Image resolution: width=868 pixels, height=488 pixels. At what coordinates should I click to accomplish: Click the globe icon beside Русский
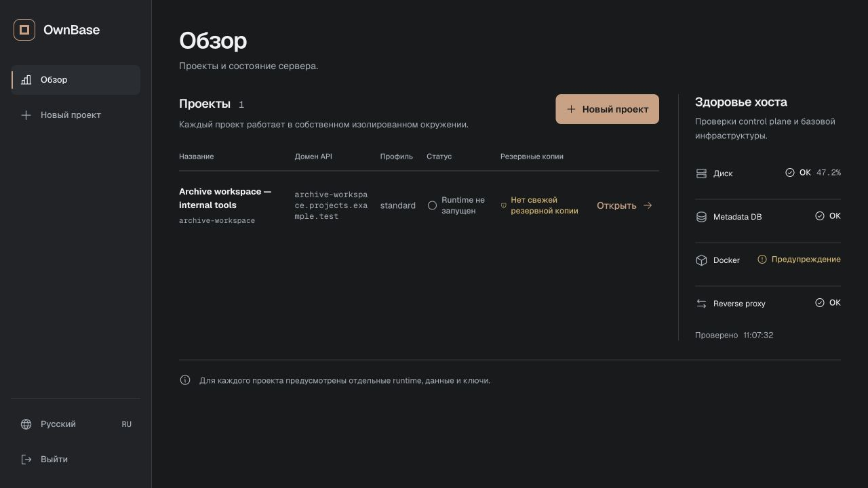[x=26, y=424]
